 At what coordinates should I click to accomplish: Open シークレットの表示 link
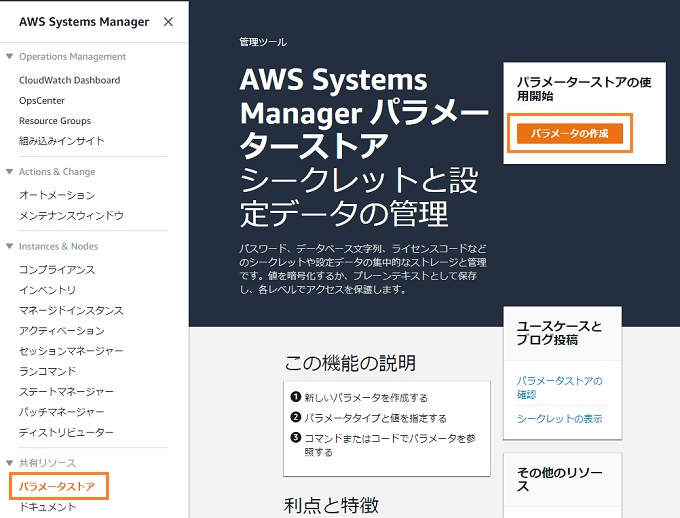point(559,419)
